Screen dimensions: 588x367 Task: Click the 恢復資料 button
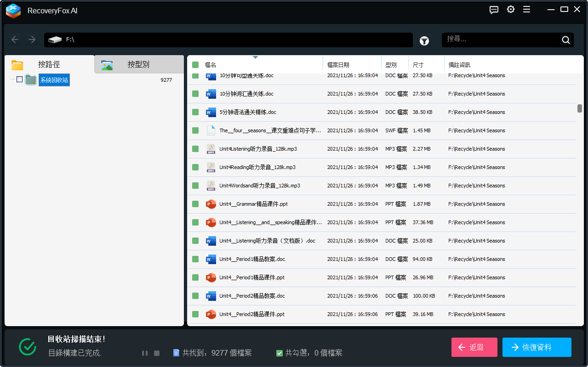click(537, 347)
